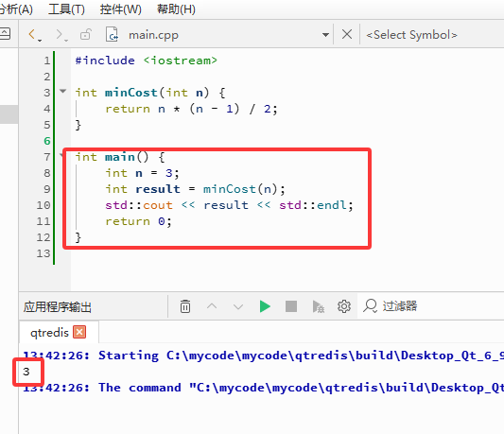This screenshot has height=434, width=504.
Task: Click the return n * (n - 1) / 2 line
Action: click(x=191, y=109)
